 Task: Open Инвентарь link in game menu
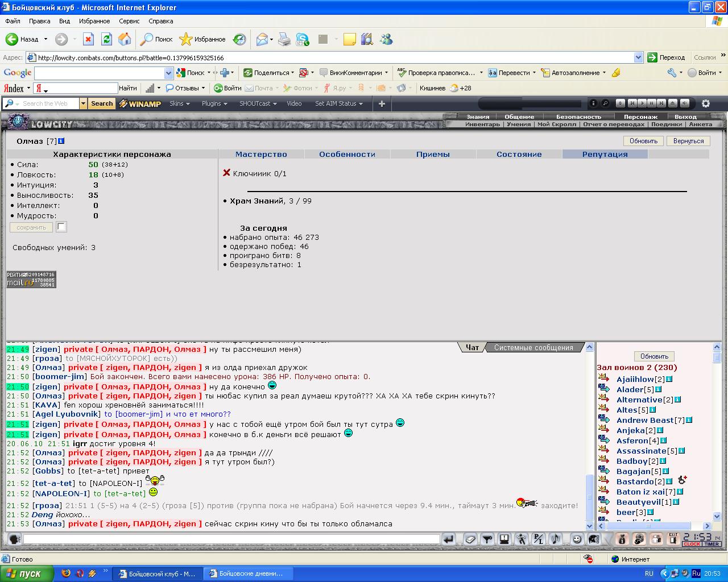pyautogui.click(x=482, y=124)
